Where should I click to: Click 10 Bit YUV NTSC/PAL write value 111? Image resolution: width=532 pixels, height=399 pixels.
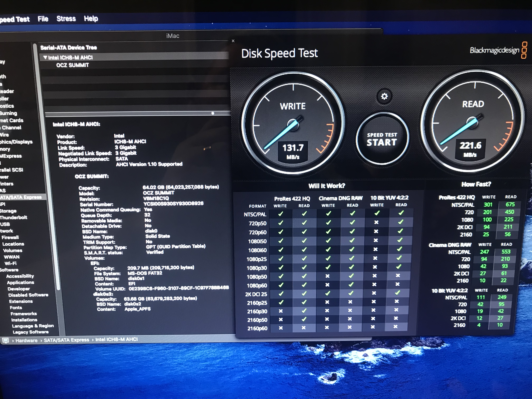481,297
